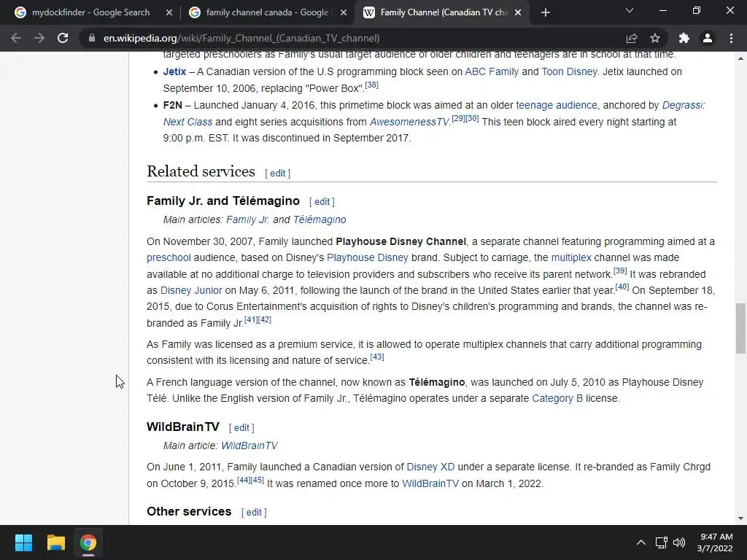The image size is (747, 560).
Task: Click the scrollbar up arrow
Action: 740,58
